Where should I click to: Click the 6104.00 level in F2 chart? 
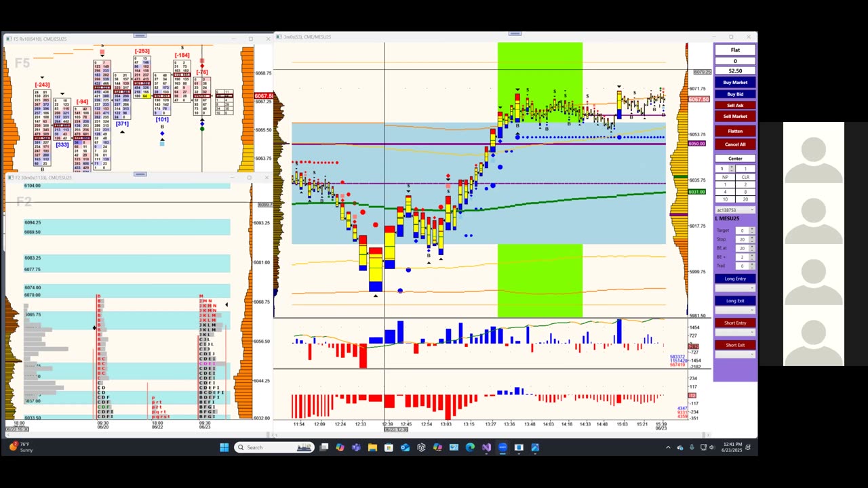[33, 186]
